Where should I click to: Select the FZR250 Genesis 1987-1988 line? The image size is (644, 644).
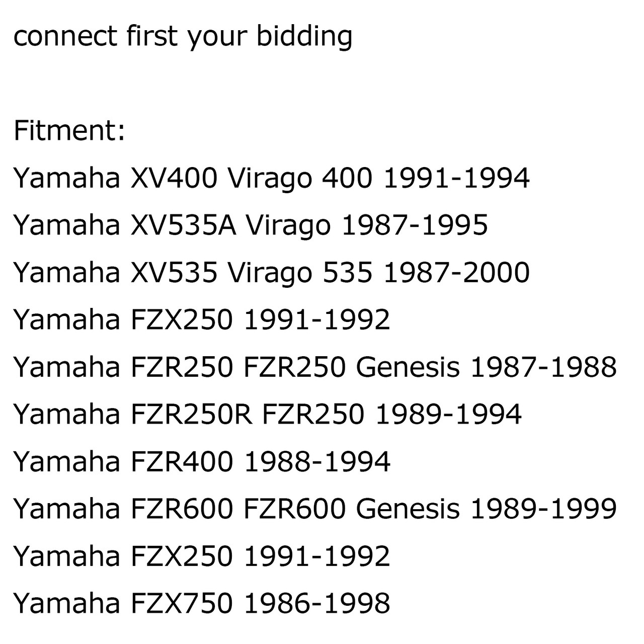[315, 367]
